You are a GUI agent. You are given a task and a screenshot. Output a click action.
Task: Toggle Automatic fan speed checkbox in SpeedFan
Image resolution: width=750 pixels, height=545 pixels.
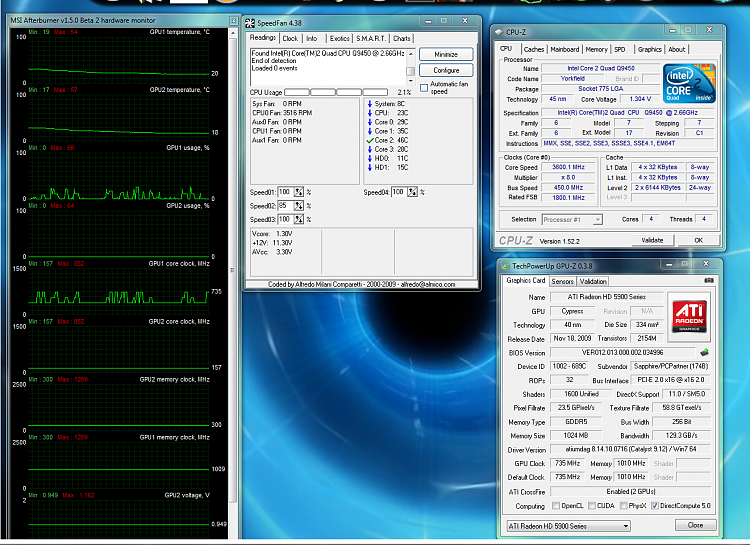424,88
